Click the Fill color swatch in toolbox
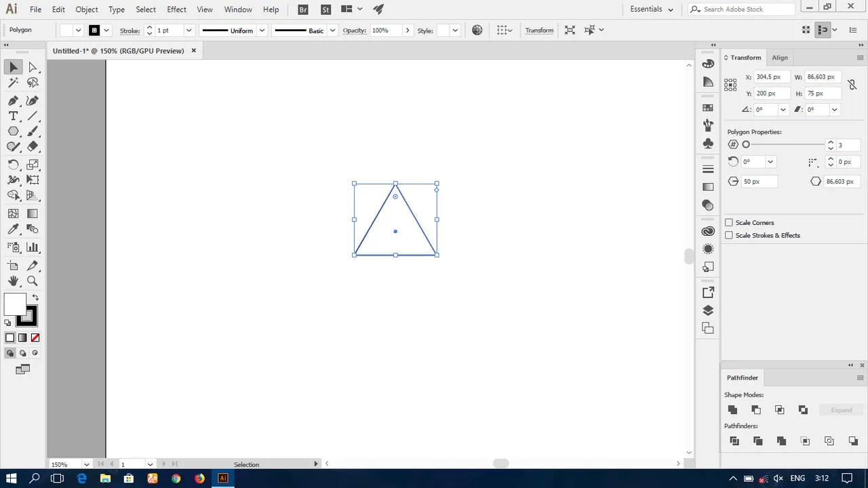The image size is (868, 488). (x=15, y=304)
